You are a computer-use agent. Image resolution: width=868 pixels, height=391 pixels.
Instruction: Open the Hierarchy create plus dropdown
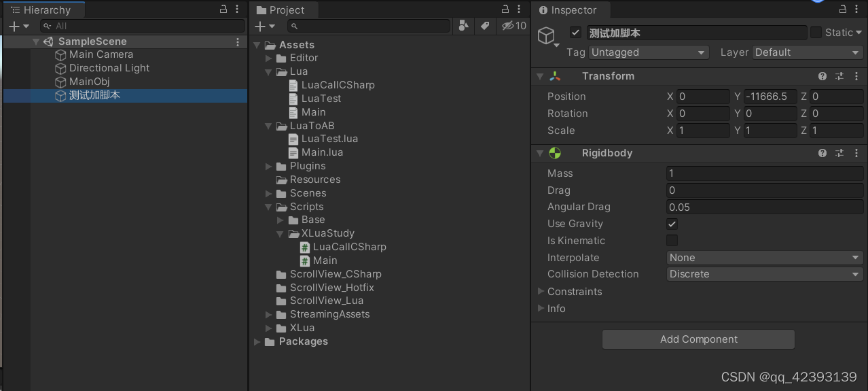(x=18, y=26)
